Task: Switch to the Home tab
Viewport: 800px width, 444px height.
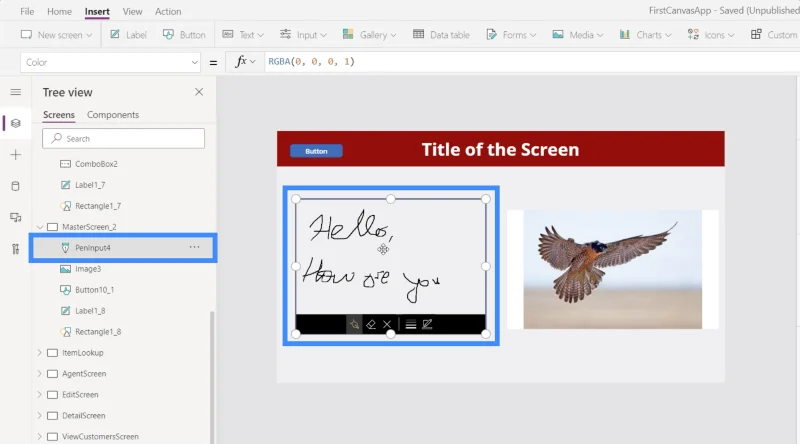Action: tap(59, 11)
